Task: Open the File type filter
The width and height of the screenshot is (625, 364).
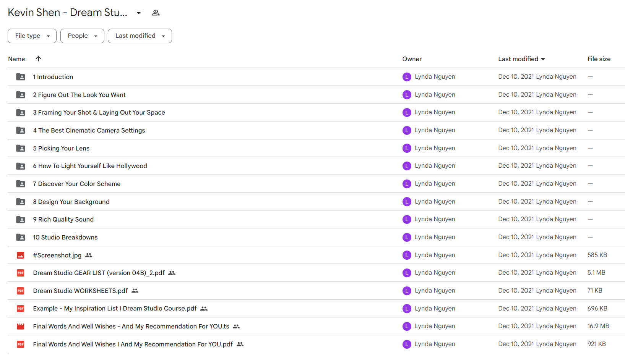Action: pyautogui.click(x=32, y=36)
